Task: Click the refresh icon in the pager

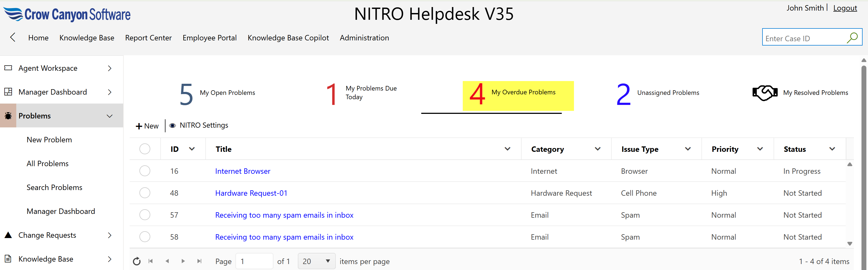Action: tap(136, 261)
